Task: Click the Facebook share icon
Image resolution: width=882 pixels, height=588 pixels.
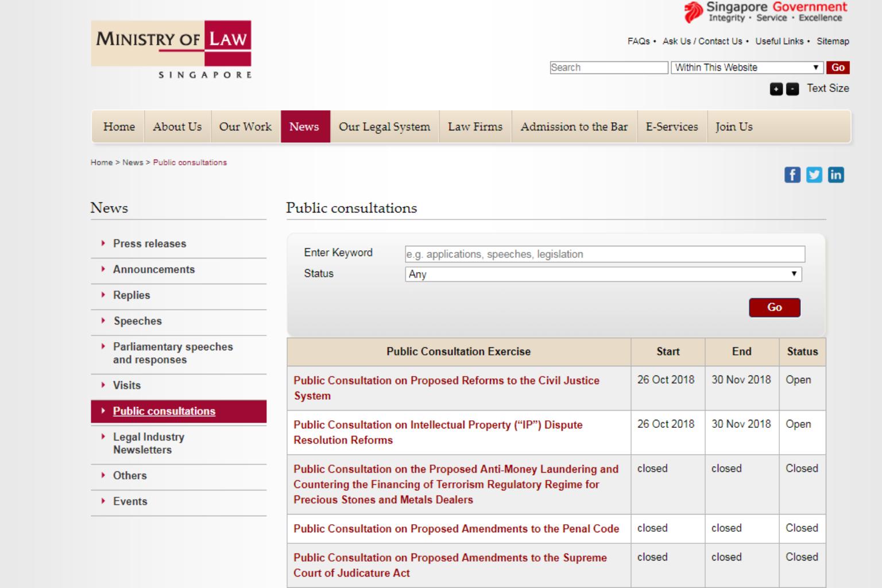Action: pyautogui.click(x=792, y=175)
